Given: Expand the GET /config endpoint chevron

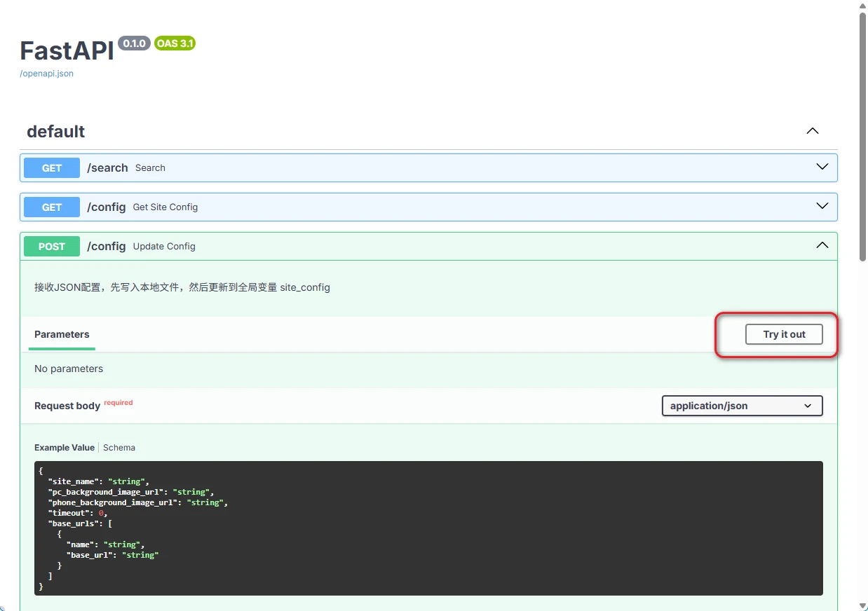Looking at the screenshot, I should tap(822, 207).
